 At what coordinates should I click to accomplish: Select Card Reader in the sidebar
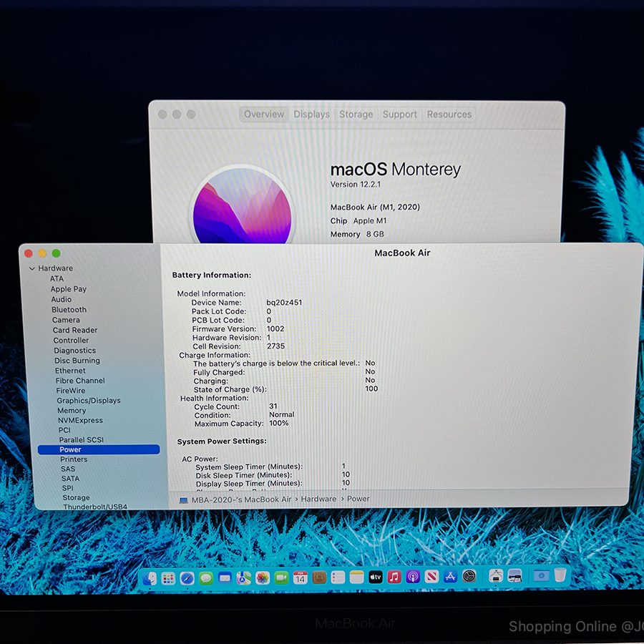pos(74,330)
